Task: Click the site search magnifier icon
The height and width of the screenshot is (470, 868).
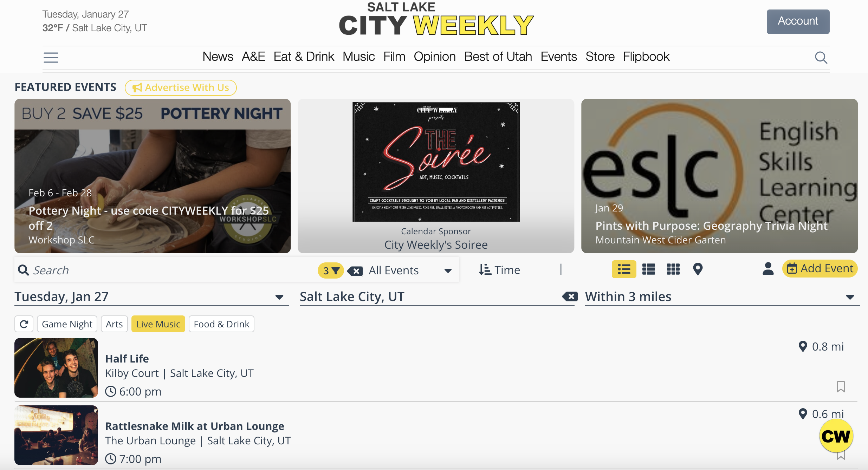Action: (x=821, y=57)
